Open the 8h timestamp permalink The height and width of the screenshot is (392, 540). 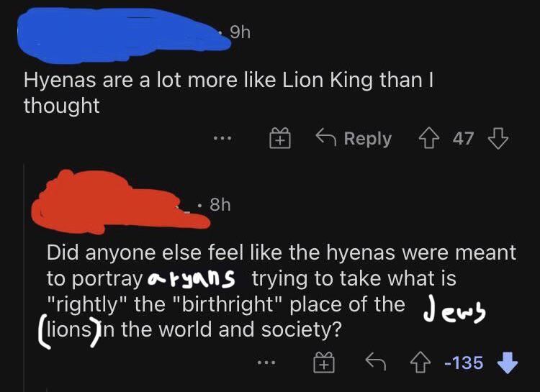coord(219,204)
